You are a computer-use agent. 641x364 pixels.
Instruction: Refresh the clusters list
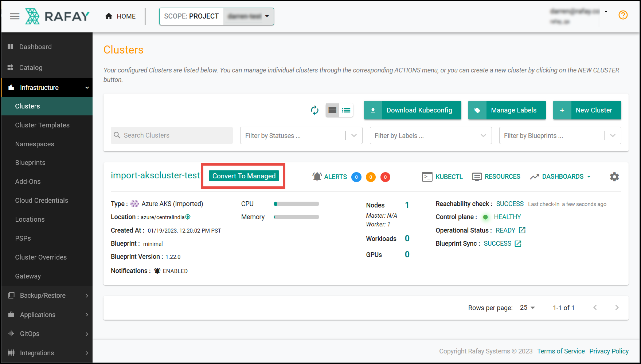pyautogui.click(x=315, y=110)
